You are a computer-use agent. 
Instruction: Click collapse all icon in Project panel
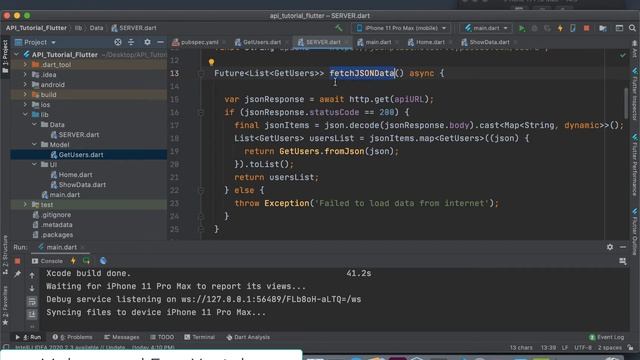(131, 42)
